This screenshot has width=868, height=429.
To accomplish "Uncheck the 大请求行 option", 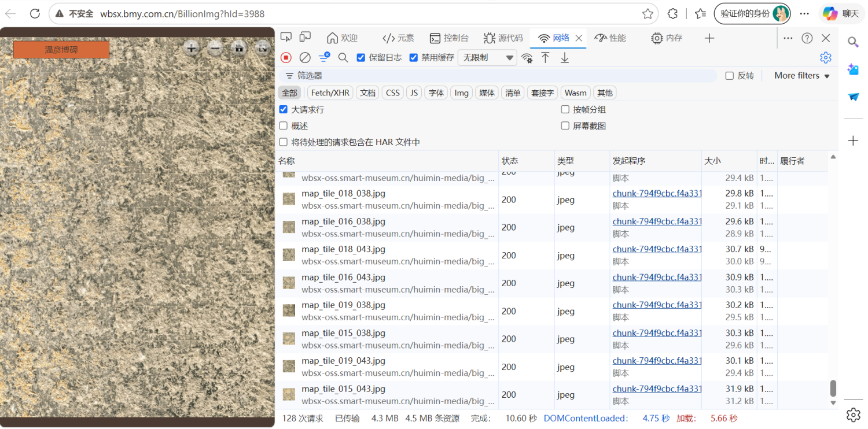I will (x=284, y=109).
